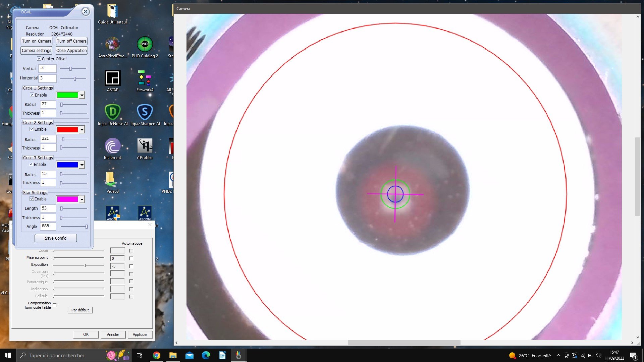Click the Vertical offset slider handle
The image size is (644, 362).
(70, 69)
